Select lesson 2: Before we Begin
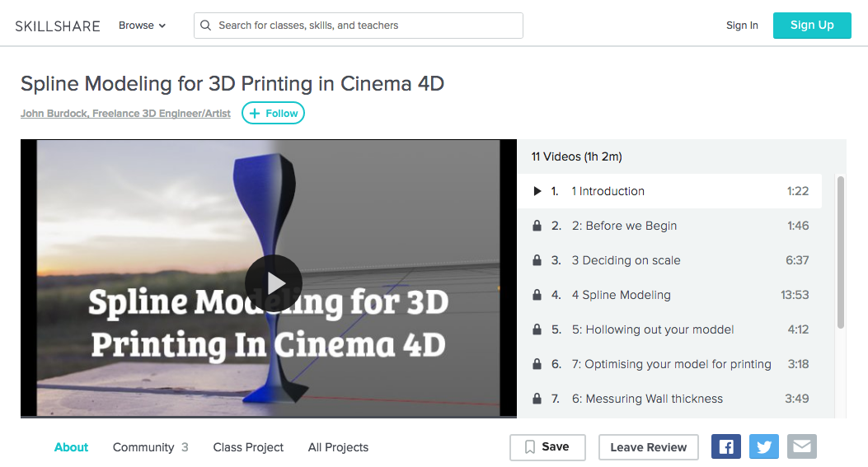868x467 pixels. 669,226
